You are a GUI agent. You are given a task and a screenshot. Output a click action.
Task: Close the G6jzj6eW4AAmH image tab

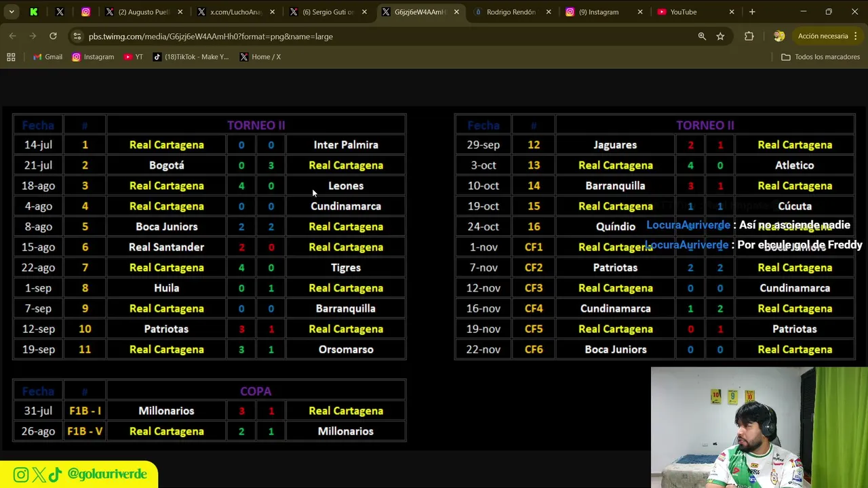tap(456, 12)
